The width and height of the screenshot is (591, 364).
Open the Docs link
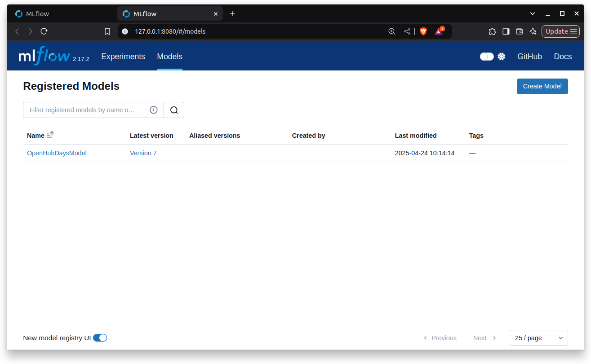click(563, 57)
